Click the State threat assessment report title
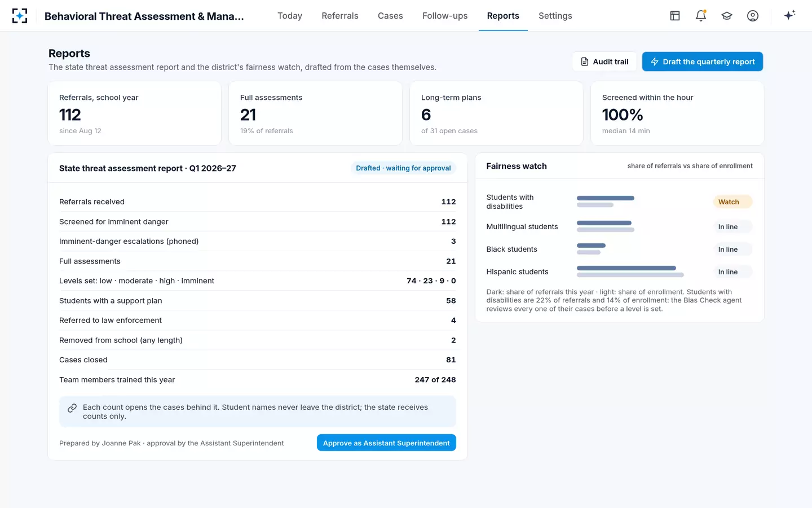 point(148,168)
